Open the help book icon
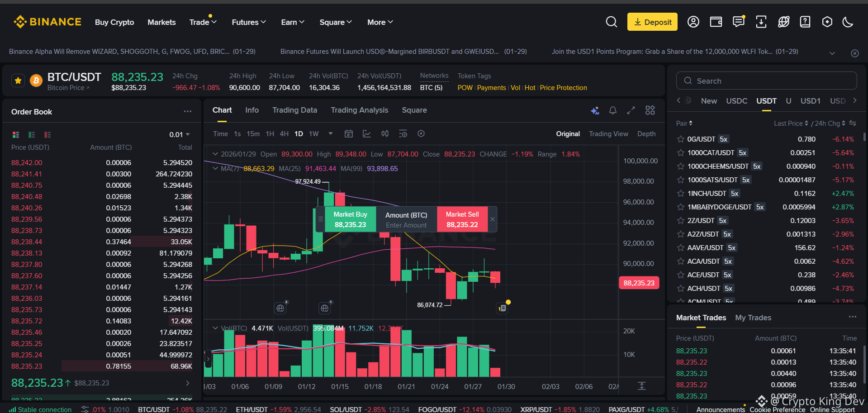This screenshot has height=413, width=868. pos(805,22)
